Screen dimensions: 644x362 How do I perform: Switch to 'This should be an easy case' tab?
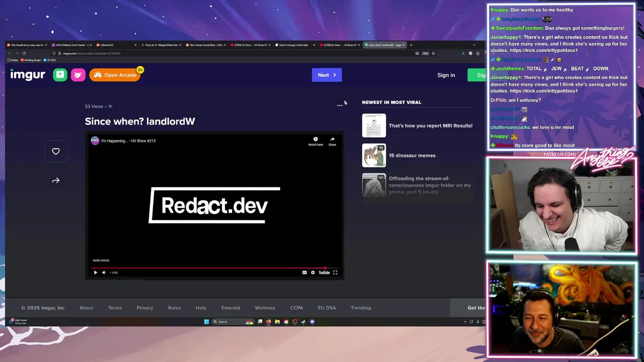coord(27,45)
